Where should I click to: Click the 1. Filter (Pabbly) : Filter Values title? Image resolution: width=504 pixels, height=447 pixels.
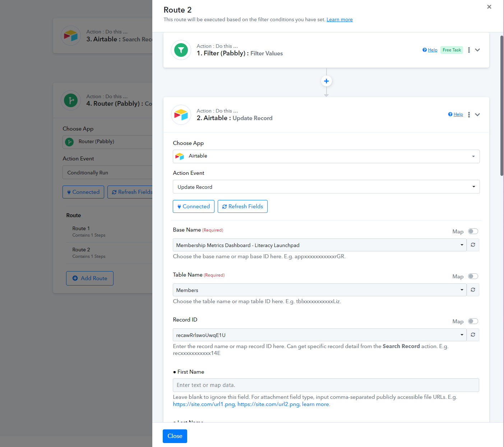[x=240, y=53]
